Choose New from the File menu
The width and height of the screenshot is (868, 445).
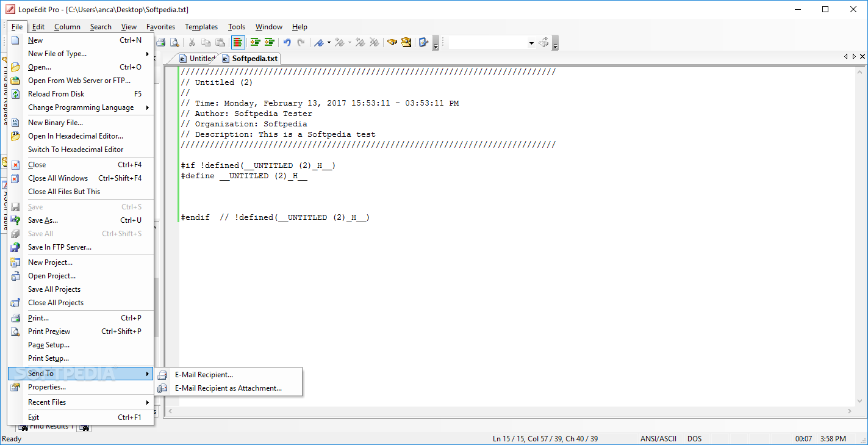click(x=81, y=40)
